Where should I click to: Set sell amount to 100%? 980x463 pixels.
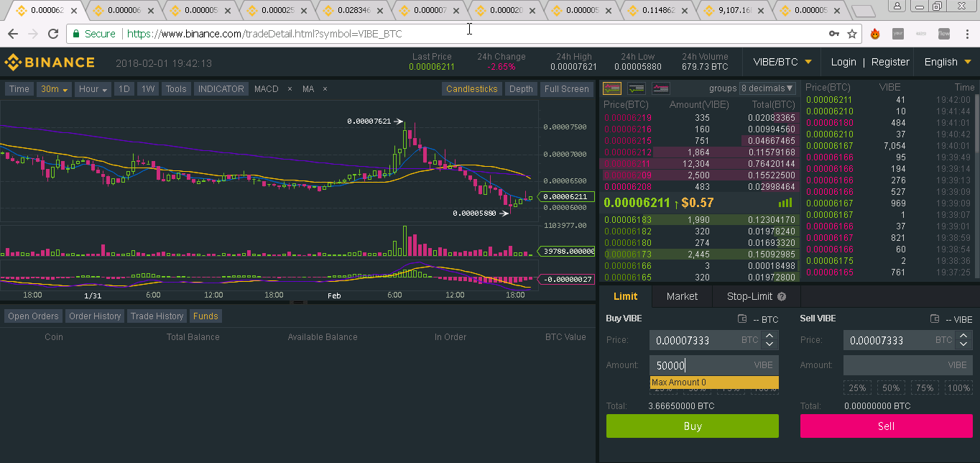click(958, 388)
